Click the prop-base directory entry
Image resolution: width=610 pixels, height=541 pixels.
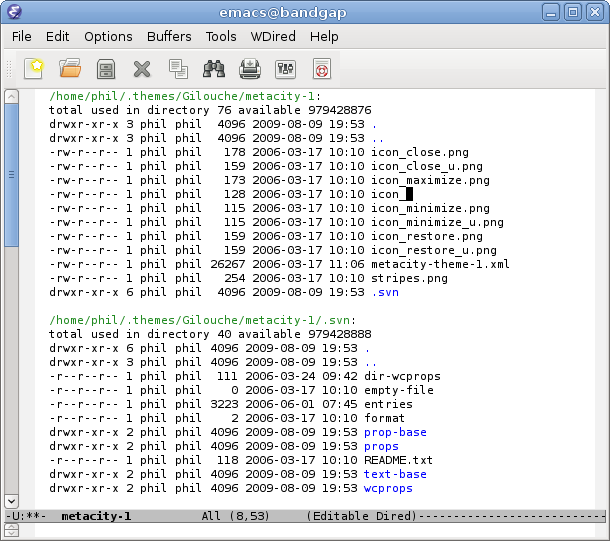(395, 432)
